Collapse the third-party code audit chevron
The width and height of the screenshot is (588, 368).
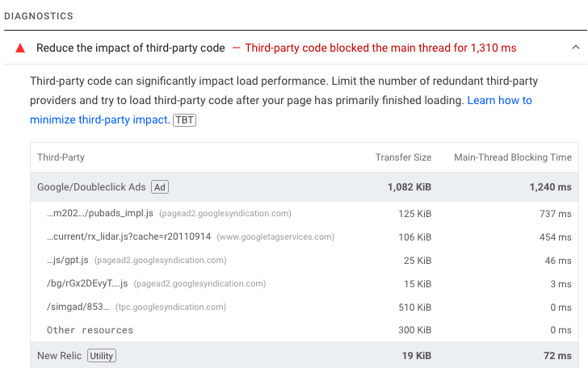(x=575, y=48)
